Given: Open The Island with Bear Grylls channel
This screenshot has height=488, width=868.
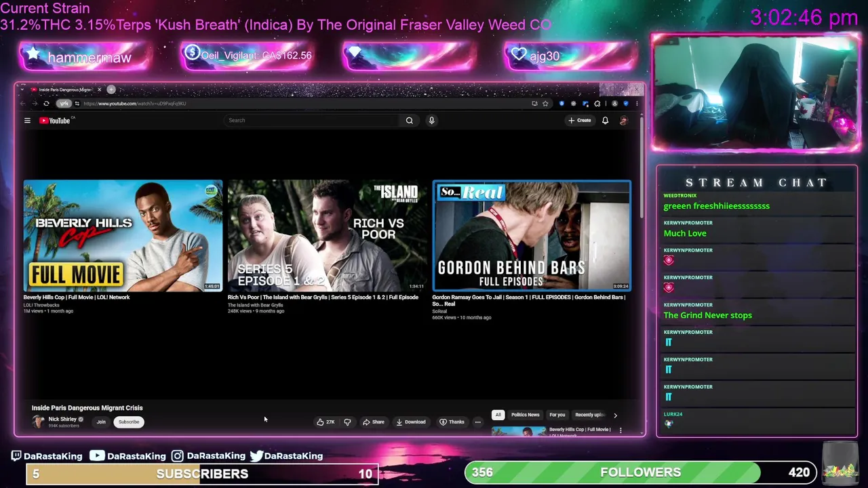Looking at the screenshot, I should tap(256, 305).
